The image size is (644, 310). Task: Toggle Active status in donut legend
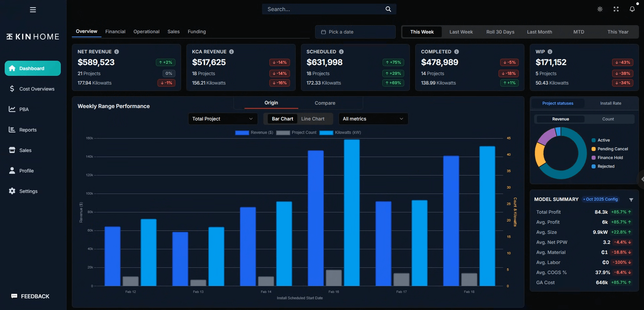tap(601, 140)
